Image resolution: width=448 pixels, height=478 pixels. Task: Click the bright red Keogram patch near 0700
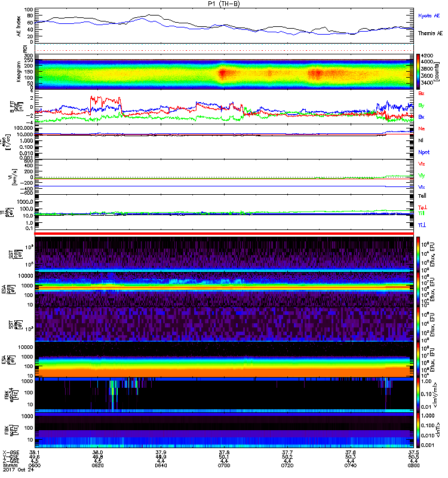coord(223,73)
